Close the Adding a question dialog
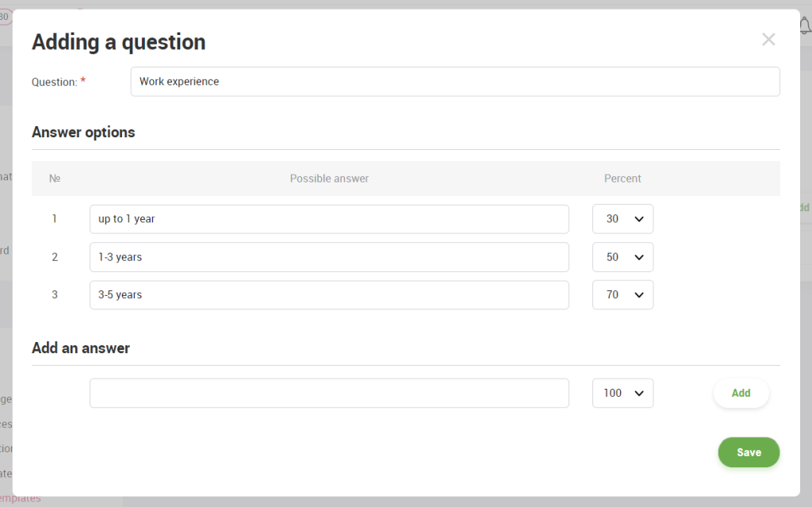Screen dimensions: 812x507 coord(768,40)
